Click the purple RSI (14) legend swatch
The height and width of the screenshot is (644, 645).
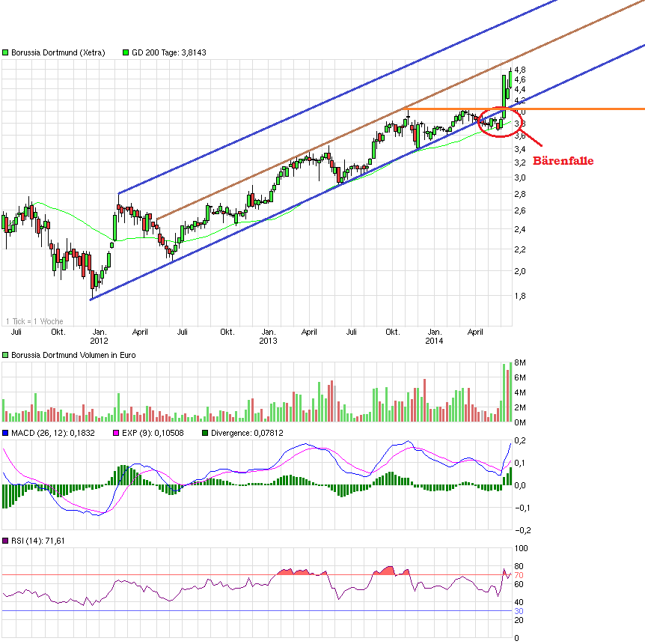5,541
